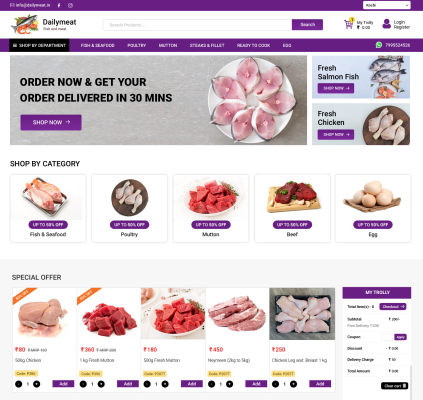Image resolution: width=423 pixels, height=400 pixels.
Task: Increase quantity for 500g Chicken
Action: click(37, 384)
